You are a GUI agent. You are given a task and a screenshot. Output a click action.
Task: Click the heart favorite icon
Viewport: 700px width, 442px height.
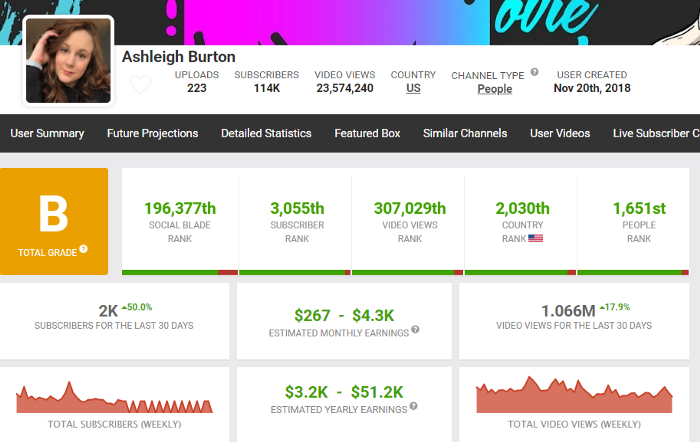pyautogui.click(x=140, y=85)
